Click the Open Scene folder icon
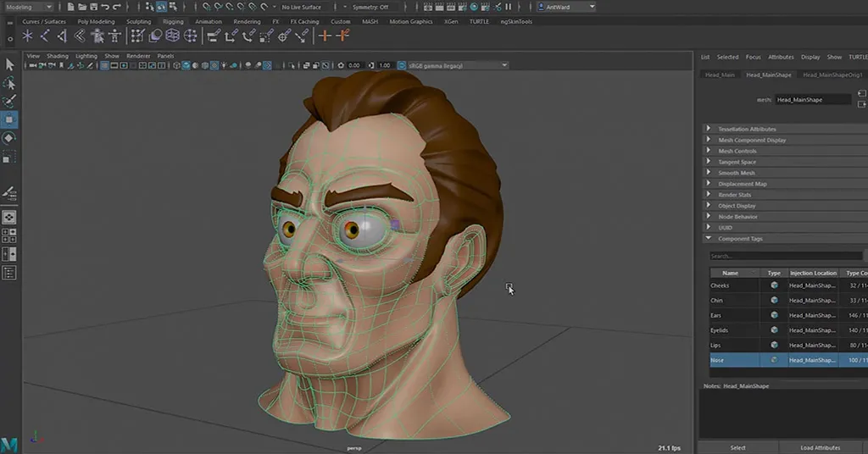 pos(82,7)
